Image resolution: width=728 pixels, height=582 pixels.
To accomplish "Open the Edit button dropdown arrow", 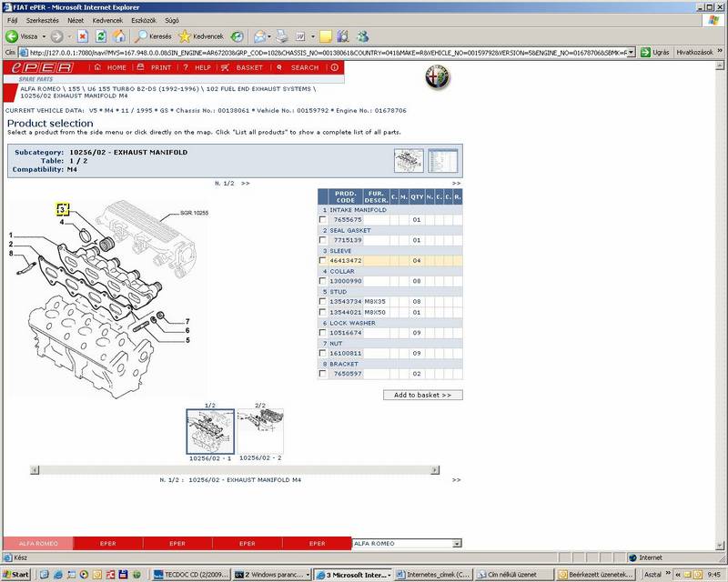I will coord(313,36).
